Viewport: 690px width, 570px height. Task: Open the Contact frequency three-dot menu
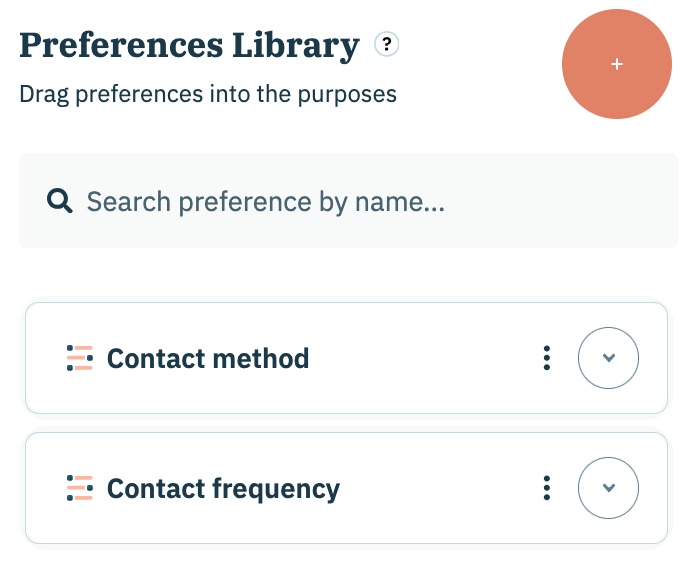(546, 488)
